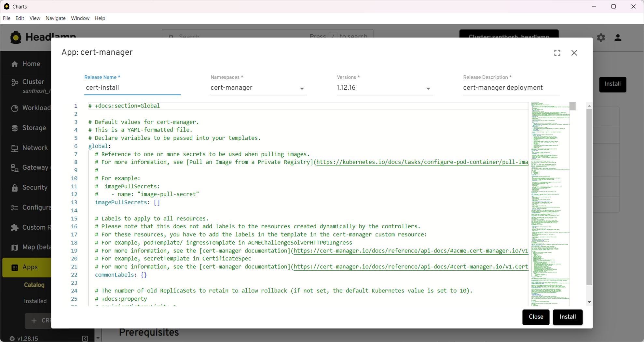Click the Install button in dialog

pos(568,317)
